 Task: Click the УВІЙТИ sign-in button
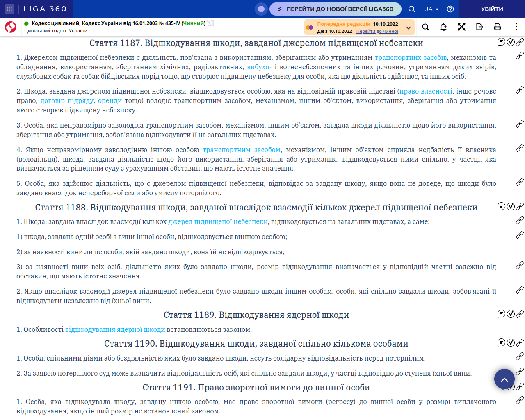492,9
